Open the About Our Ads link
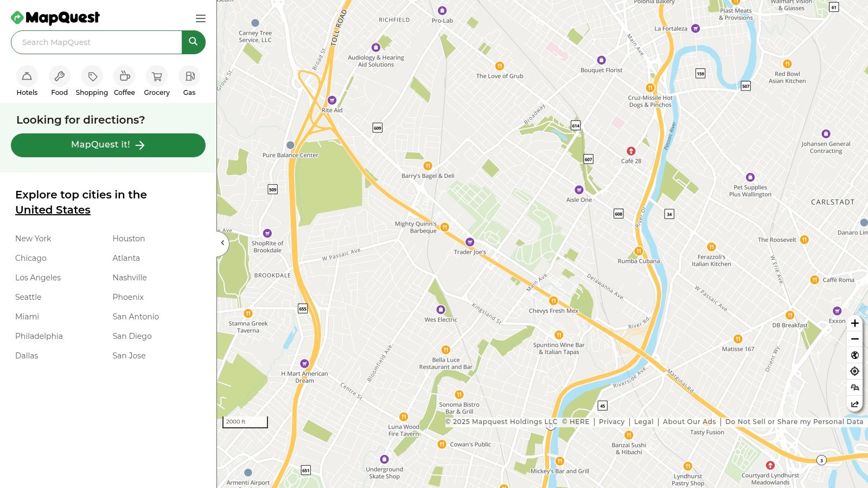This screenshot has height=488, width=868. pyautogui.click(x=690, y=422)
